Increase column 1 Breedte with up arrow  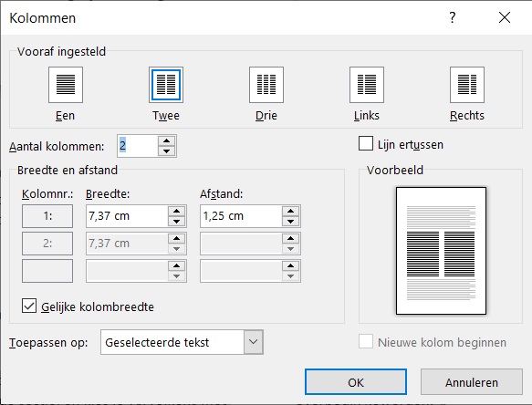[176, 211]
